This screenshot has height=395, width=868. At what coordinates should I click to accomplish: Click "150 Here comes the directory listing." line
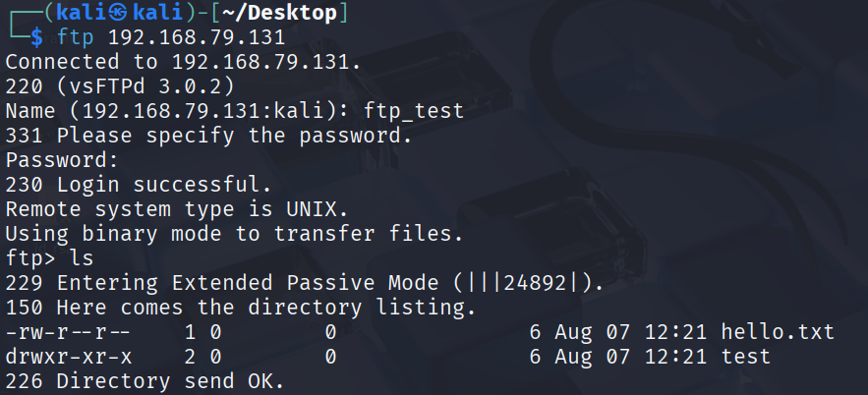[x=240, y=307]
